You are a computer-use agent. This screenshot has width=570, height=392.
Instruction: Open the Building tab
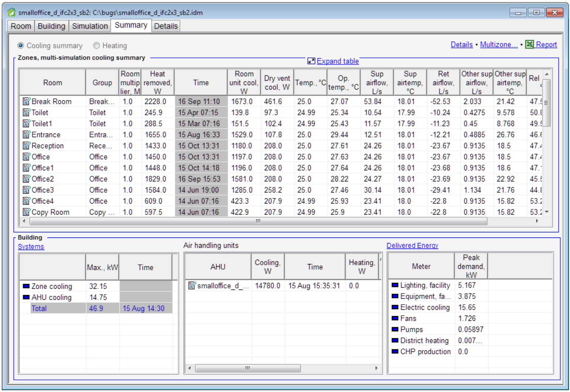point(51,26)
